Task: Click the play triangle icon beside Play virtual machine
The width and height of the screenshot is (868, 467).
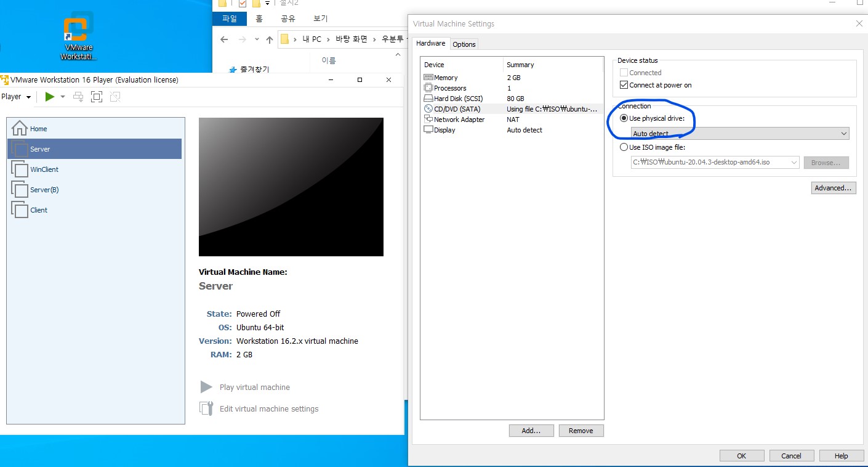Action: click(206, 387)
